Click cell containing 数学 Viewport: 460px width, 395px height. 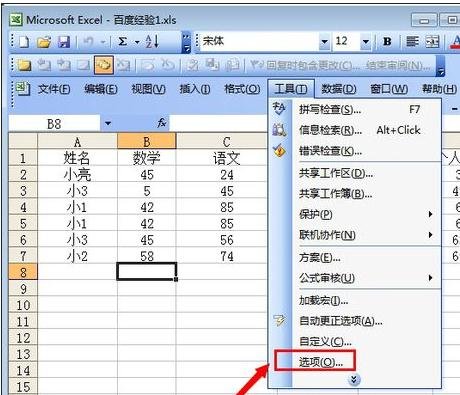tap(147, 158)
